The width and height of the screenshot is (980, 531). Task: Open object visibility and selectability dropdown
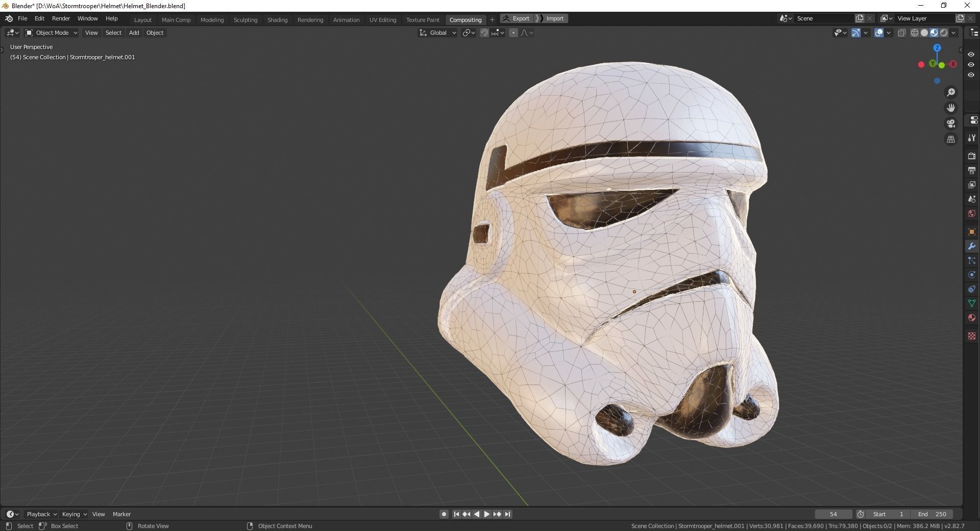coord(840,33)
